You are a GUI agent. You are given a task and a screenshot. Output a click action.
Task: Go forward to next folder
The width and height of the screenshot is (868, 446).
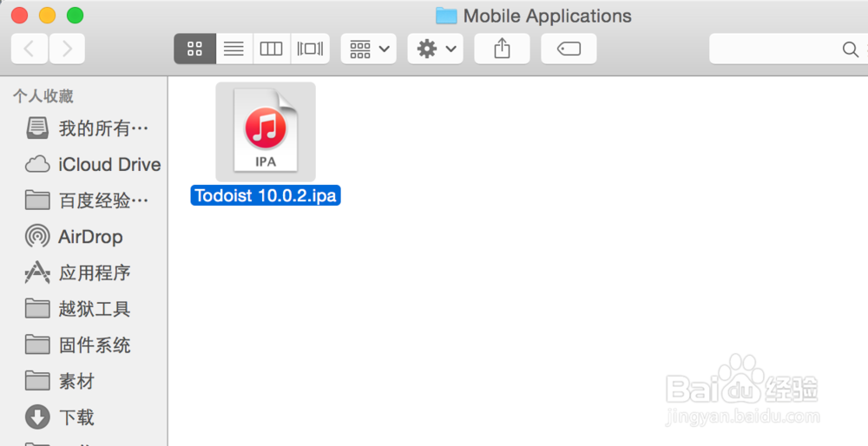pyautogui.click(x=67, y=49)
